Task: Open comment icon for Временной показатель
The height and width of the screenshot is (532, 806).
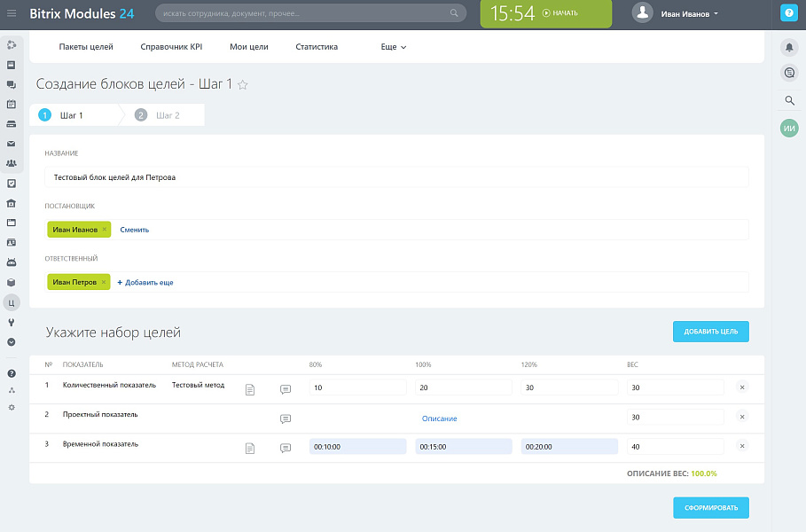Action: click(286, 448)
